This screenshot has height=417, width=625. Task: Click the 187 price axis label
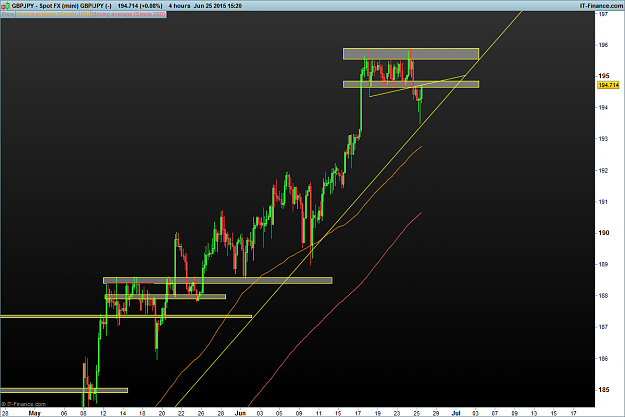(x=603, y=327)
